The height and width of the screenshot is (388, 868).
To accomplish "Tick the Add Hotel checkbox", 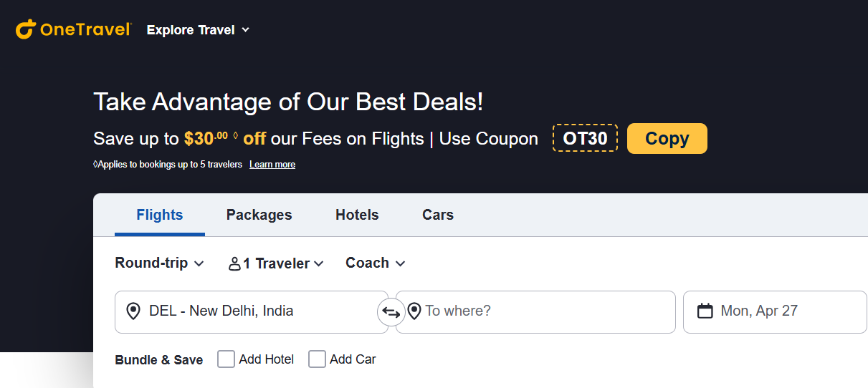I will coord(226,359).
